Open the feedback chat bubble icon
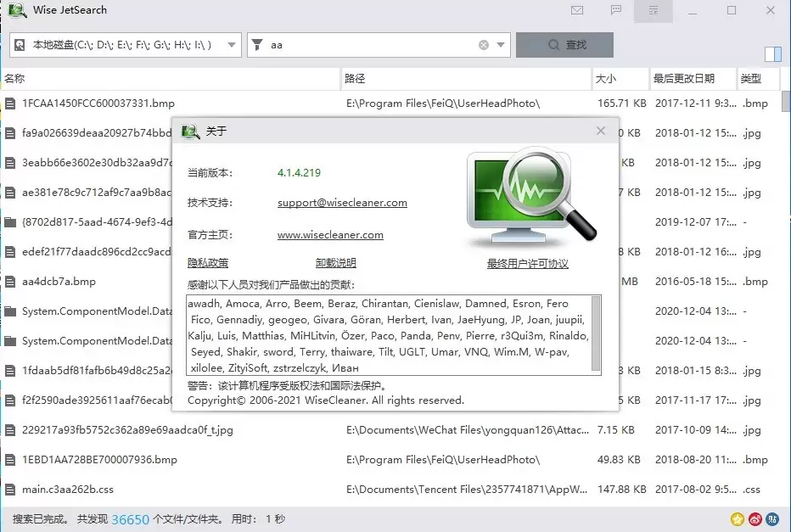Screen dimensions: 791x532 click(616, 10)
